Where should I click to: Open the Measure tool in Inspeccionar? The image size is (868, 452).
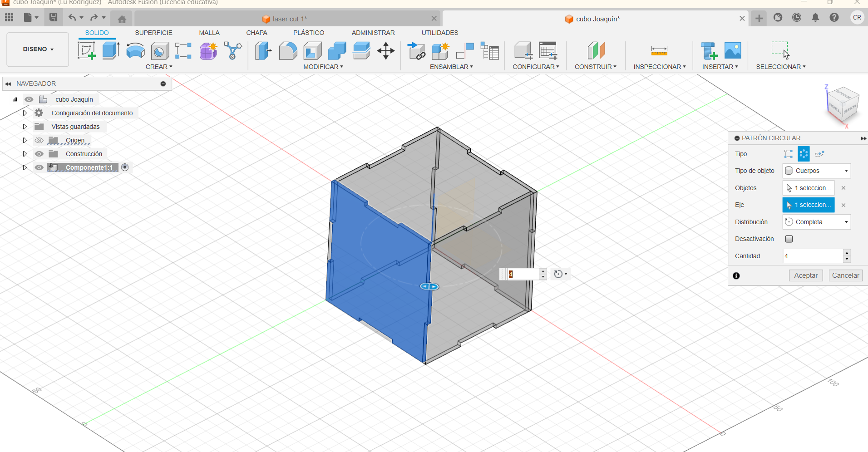659,50
